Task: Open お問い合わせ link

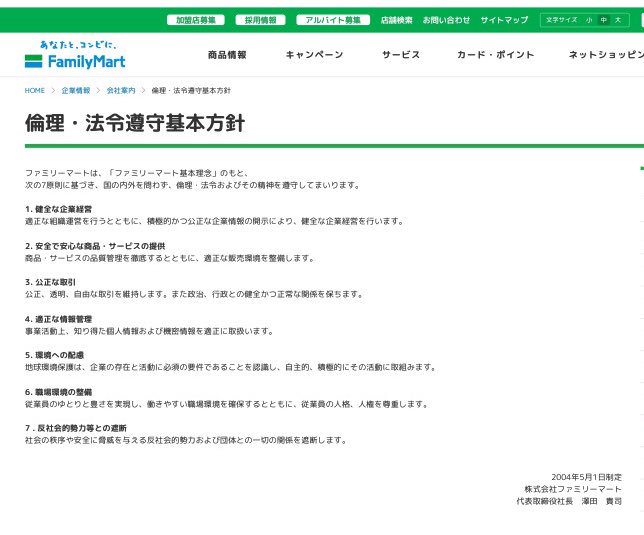Action: point(446,20)
